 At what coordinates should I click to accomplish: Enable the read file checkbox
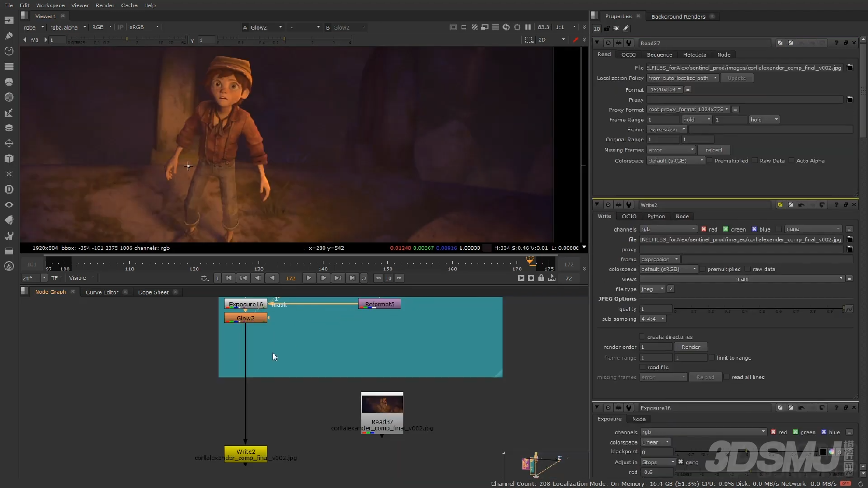[x=642, y=367]
